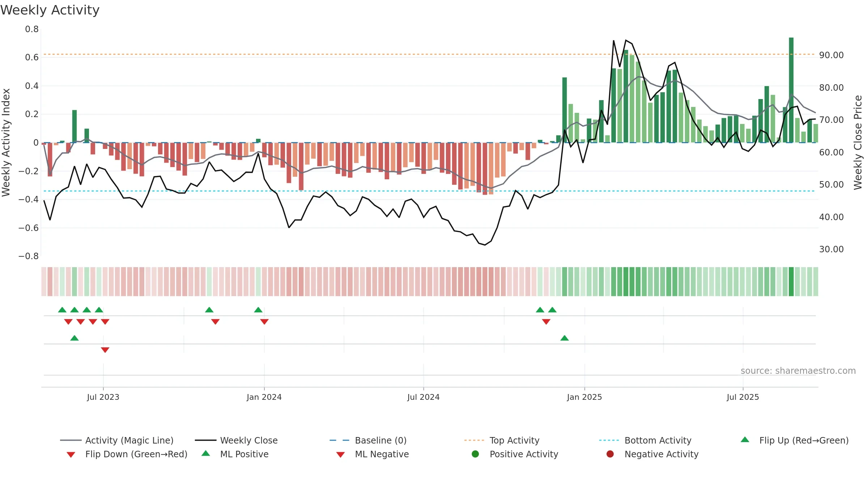Toggle the Top Activity legend entry

pos(502,440)
